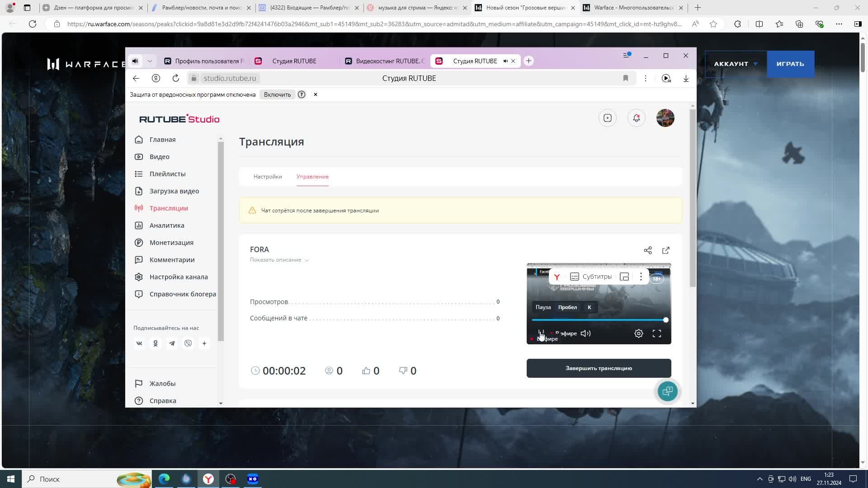868x488 pixels.
Task: Open the АККАУНТ dropdown on Warface
Action: click(x=735, y=64)
